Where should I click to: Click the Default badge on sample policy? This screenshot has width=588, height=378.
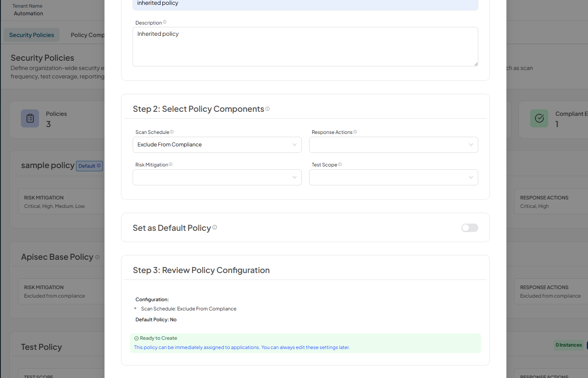pyautogui.click(x=89, y=166)
